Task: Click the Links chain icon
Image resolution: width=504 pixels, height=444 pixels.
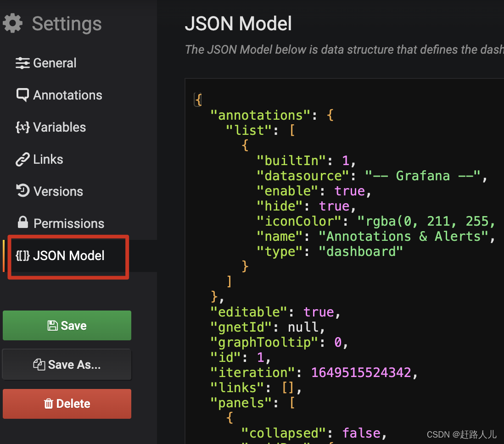Action: pos(22,160)
